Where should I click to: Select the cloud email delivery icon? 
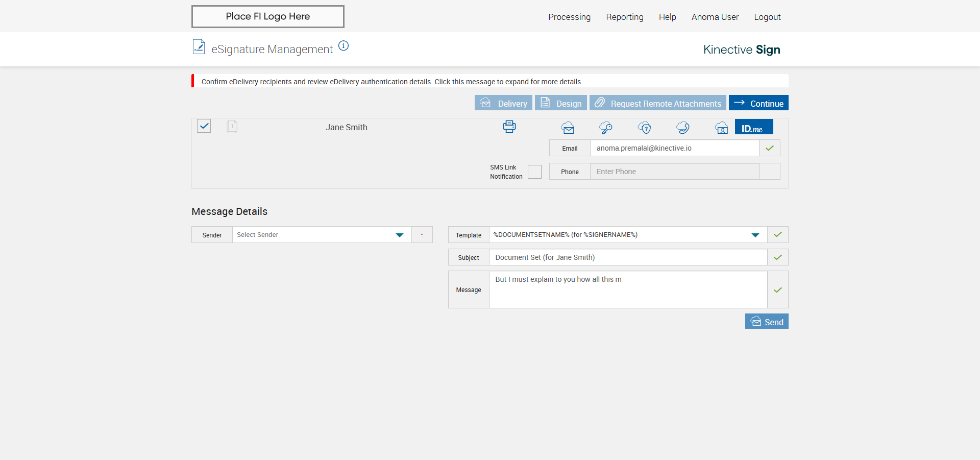568,128
